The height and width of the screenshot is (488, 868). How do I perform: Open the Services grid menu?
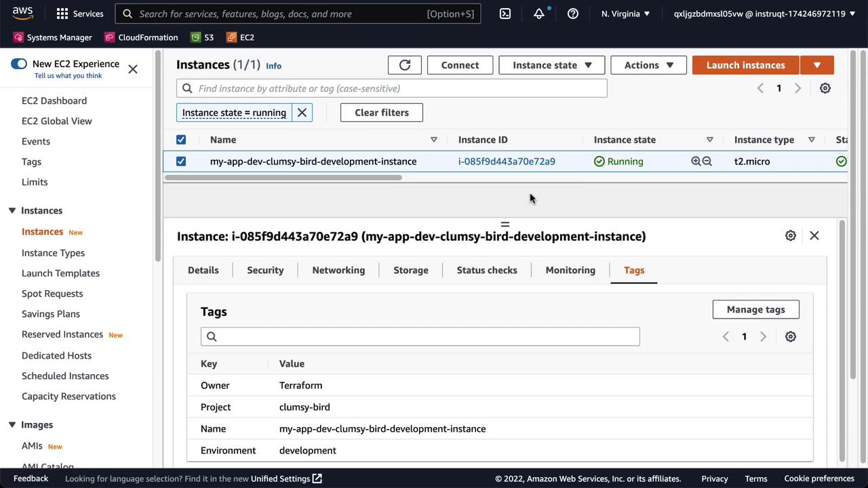click(x=62, y=14)
